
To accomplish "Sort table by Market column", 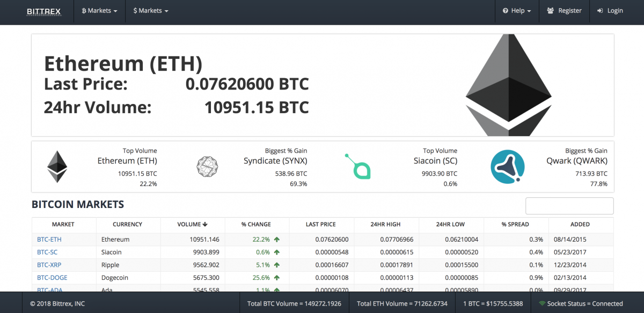I will click(63, 225).
